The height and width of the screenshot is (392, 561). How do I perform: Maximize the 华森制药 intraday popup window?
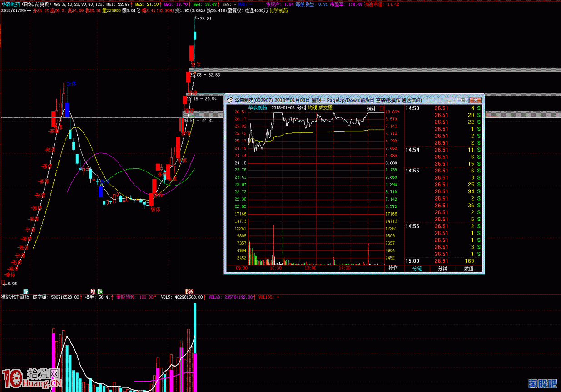coord(462,100)
